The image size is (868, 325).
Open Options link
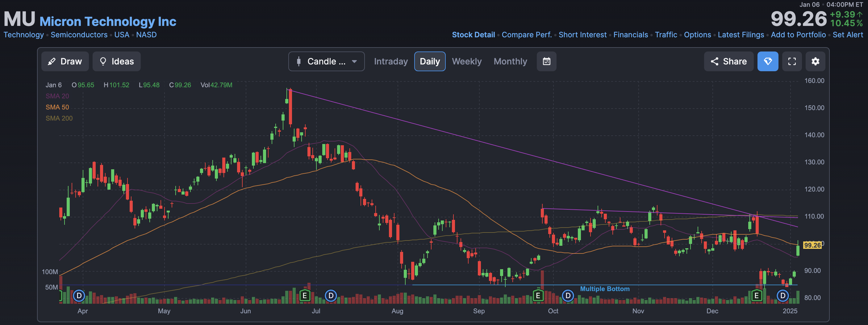[x=697, y=35]
